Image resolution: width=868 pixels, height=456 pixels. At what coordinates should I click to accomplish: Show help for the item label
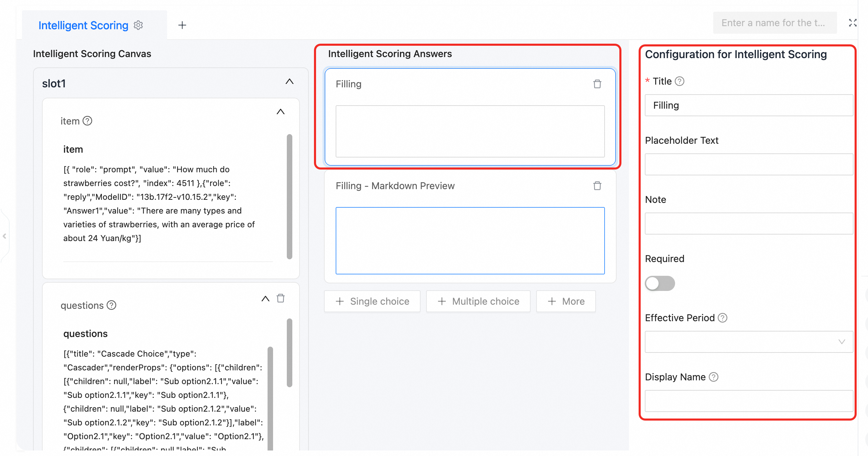(x=87, y=121)
